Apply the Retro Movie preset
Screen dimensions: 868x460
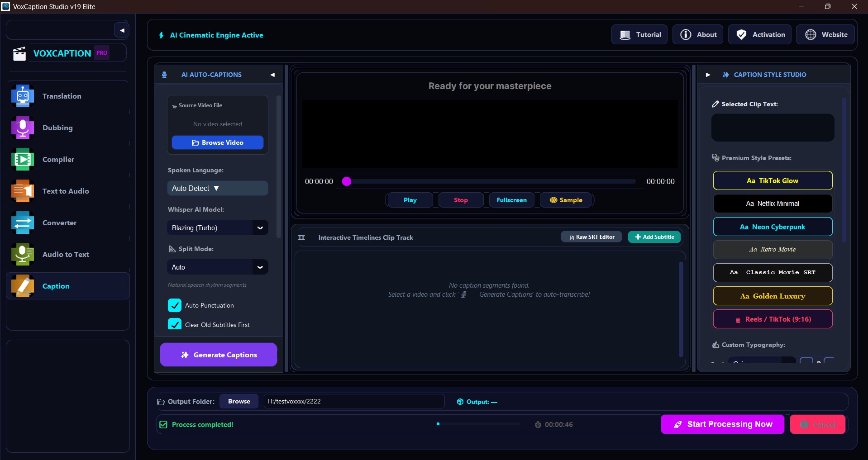point(773,250)
